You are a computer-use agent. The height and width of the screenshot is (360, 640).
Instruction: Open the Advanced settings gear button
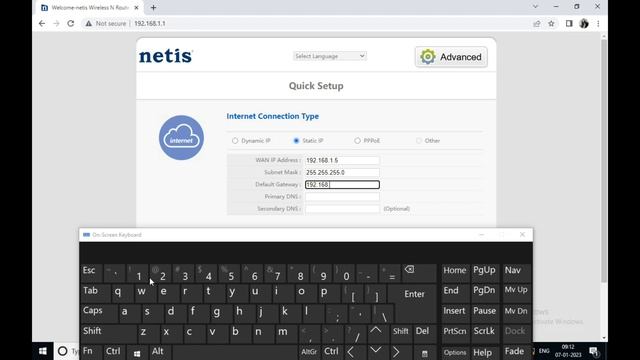click(451, 57)
